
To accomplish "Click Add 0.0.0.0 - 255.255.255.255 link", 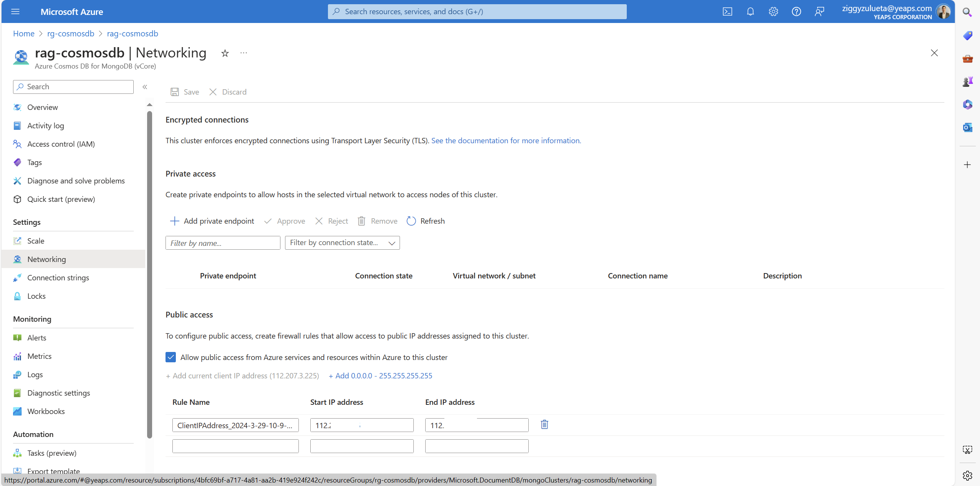I will 380,376.
